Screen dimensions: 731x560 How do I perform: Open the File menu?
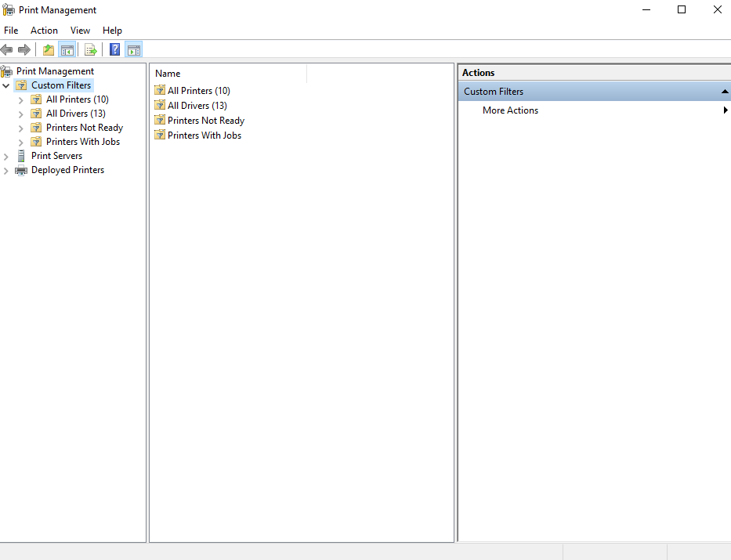point(11,31)
